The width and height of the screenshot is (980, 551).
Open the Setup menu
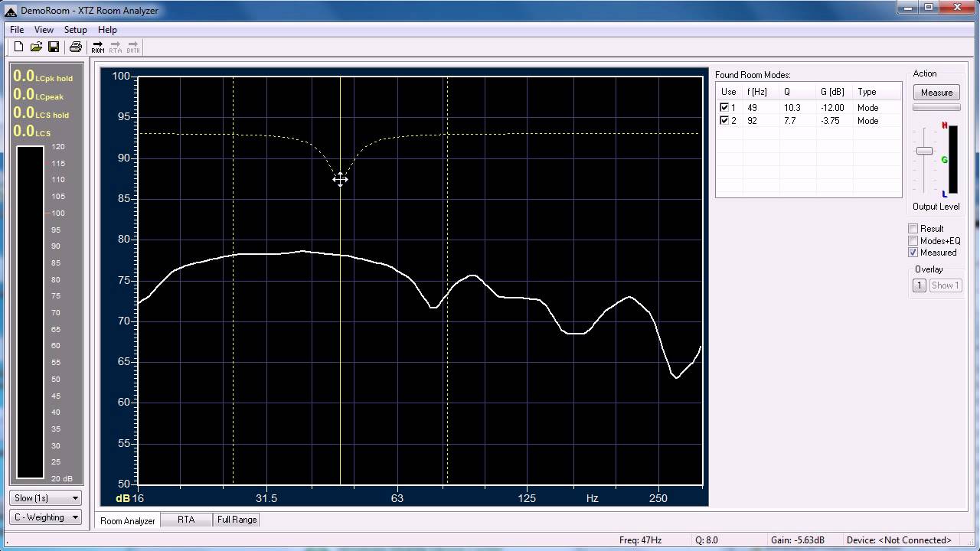(76, 30)
